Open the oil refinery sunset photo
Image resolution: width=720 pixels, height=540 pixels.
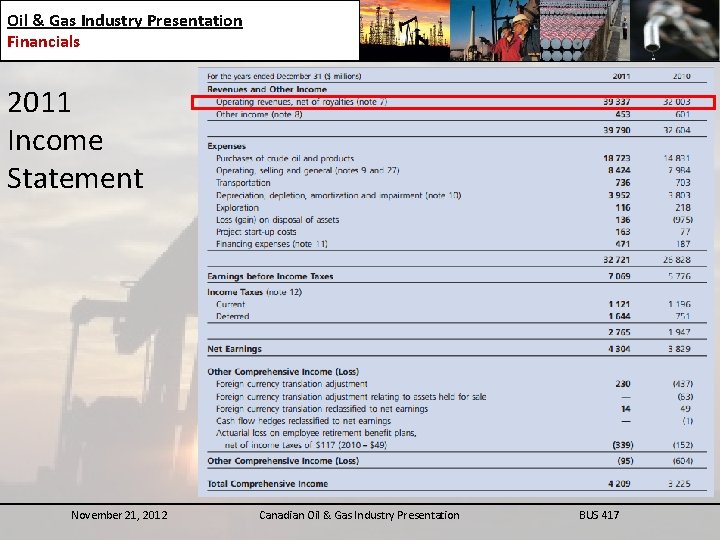pos(405,30)
